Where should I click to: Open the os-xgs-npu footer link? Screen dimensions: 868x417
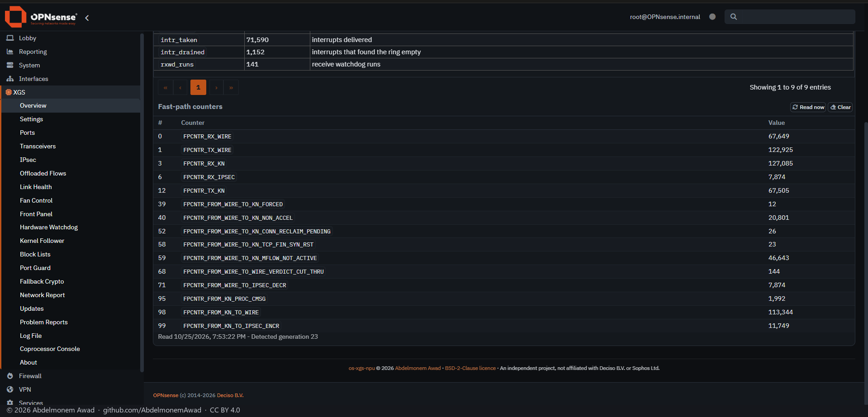click(361, 368)
